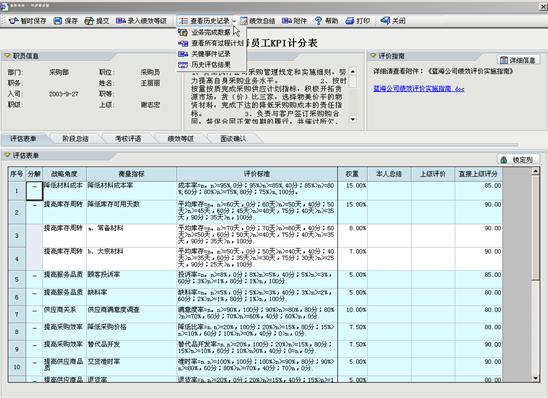Switch to the 评估表单 tab
Screen dimensions: 548x398
coord(23,139)
